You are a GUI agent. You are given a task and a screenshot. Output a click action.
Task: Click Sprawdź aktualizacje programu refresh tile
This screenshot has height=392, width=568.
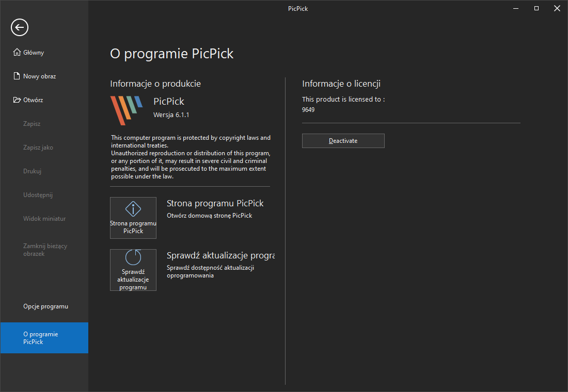click(x=133, y=270)
